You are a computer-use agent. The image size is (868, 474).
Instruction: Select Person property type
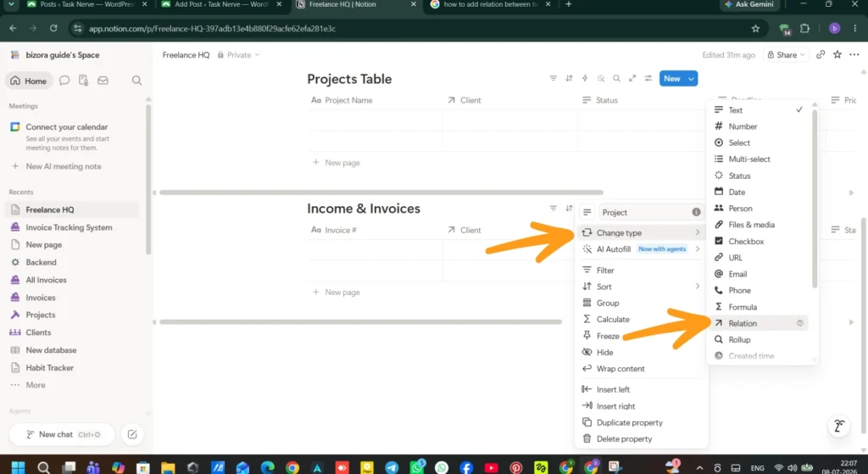click(x=758, y=209)
